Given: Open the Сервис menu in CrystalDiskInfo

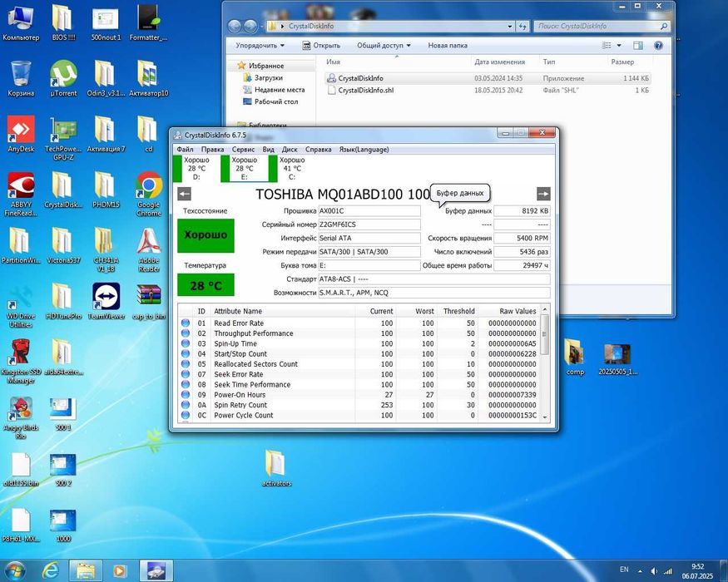Looking at the screenshot, I should (x=243, y=150).
